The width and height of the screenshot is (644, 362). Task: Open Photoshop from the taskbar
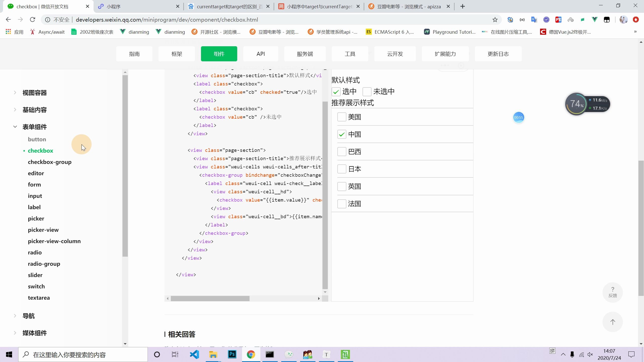click(x=232, y=354)
